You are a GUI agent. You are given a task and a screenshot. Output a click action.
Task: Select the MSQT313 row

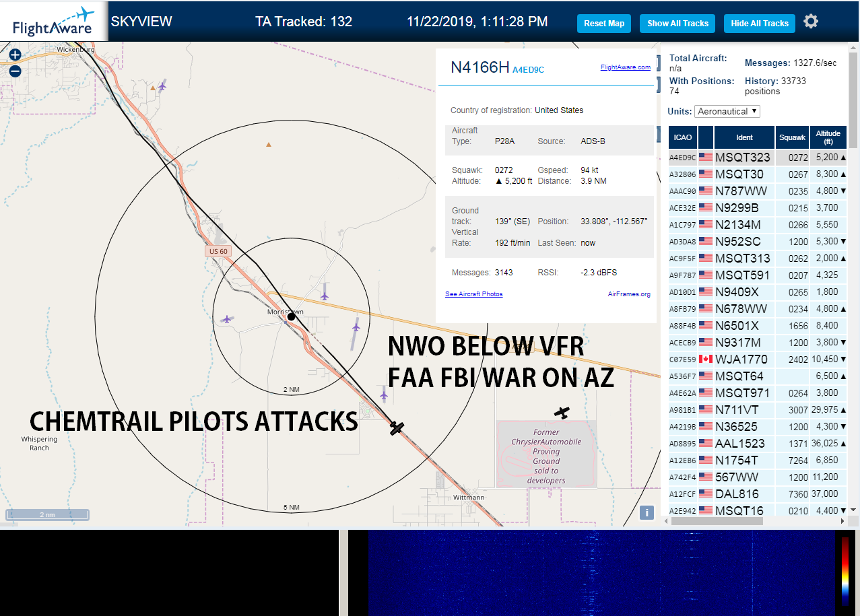(x=758, y=259)
